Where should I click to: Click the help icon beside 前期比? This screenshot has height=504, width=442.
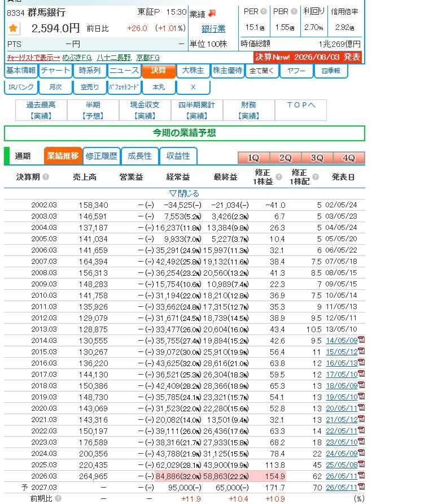[58, 498]
